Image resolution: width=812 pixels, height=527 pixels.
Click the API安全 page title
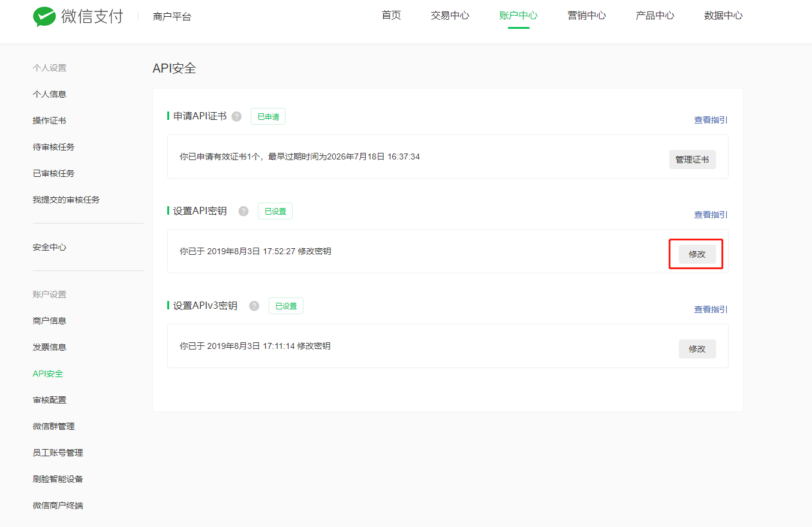pyautogui.click(x=175, y=68)
